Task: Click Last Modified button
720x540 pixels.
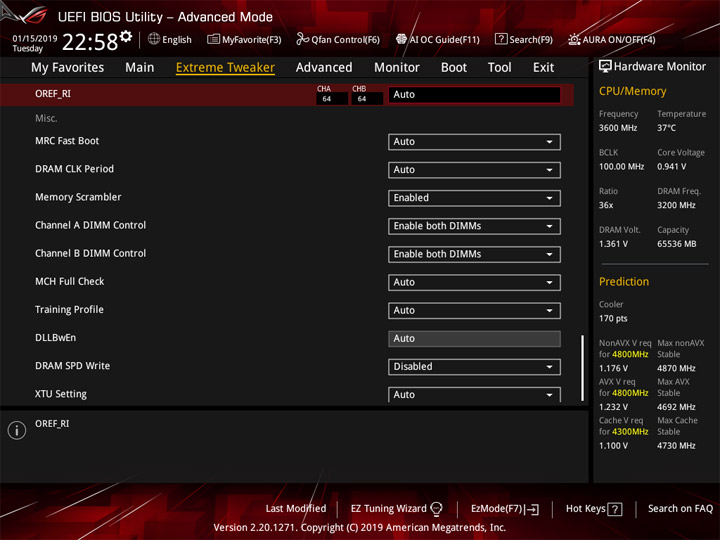Action: coord(296,509)
